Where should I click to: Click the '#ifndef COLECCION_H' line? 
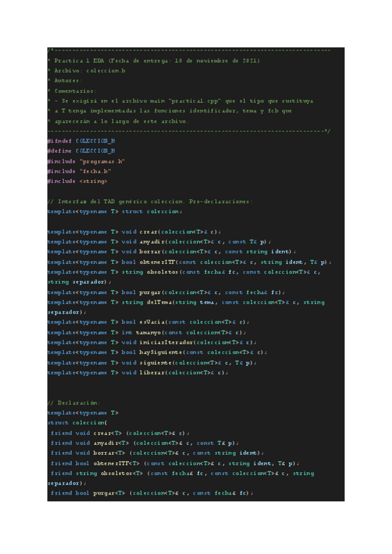81,141
